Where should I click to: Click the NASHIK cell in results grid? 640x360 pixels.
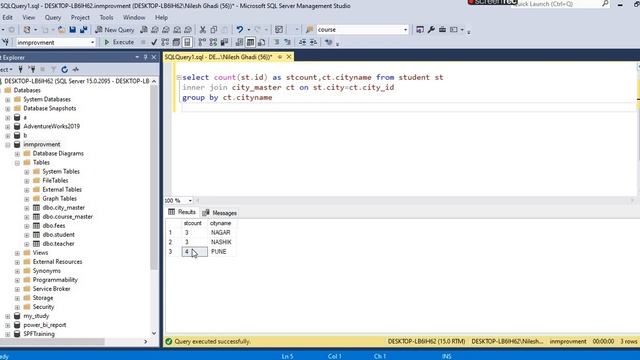point(222,242)
